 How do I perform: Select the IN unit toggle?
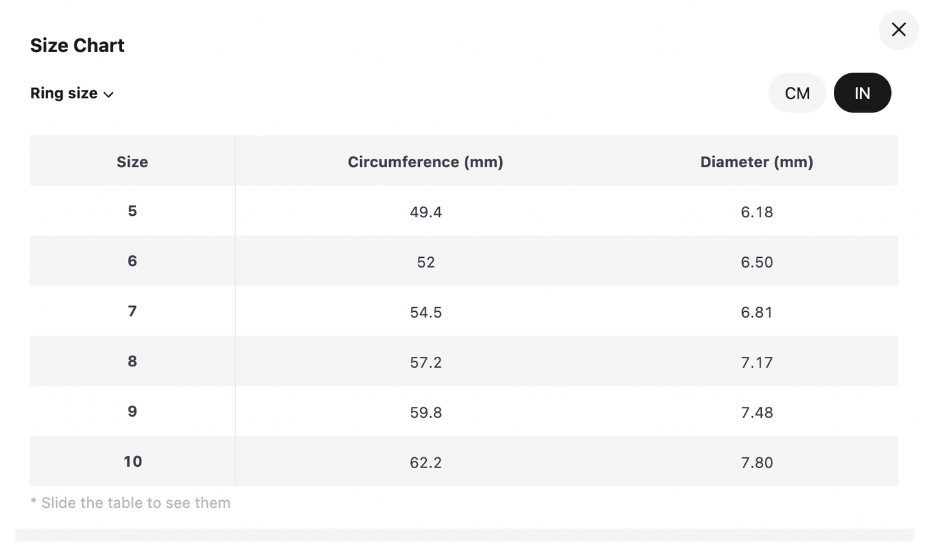coord(862,93)
